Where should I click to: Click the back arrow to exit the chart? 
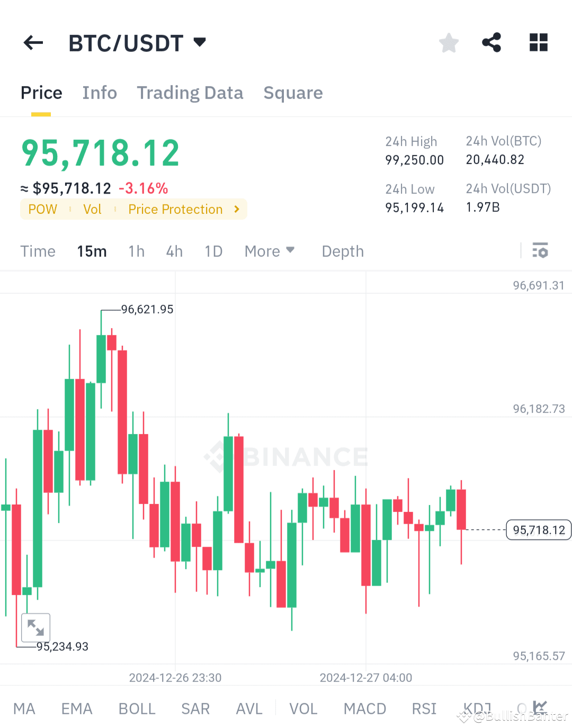pyautogui.click(x=33, y=42)
